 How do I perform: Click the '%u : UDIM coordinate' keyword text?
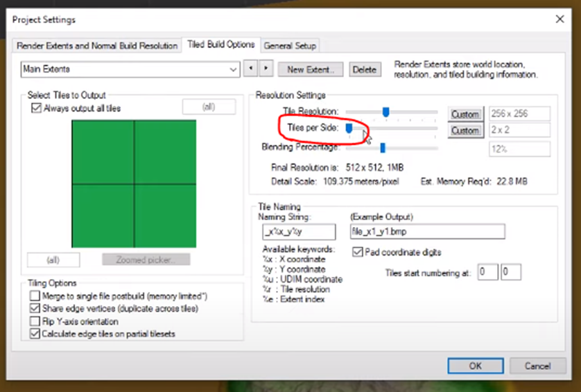point(302,279)
